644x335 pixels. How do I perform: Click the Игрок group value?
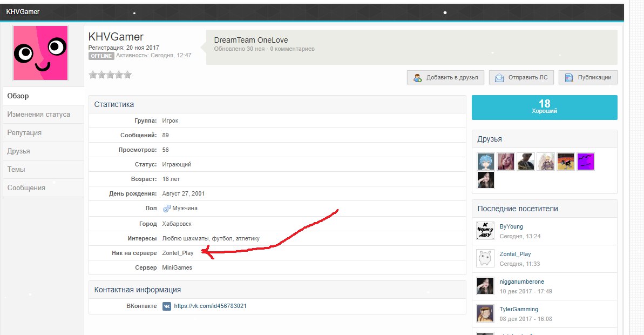[x=170, y=121]
